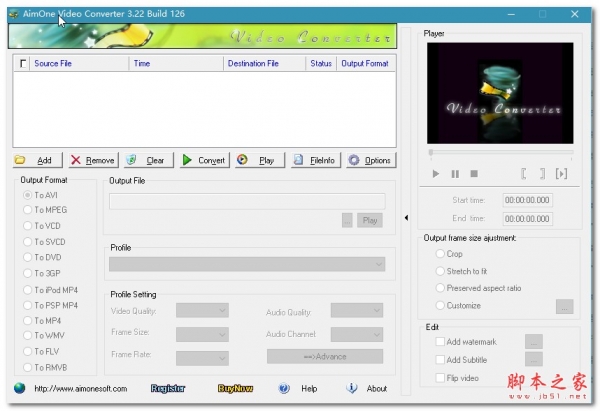
Task: Collapse the side panel with arrow
Action: [406, 218]
